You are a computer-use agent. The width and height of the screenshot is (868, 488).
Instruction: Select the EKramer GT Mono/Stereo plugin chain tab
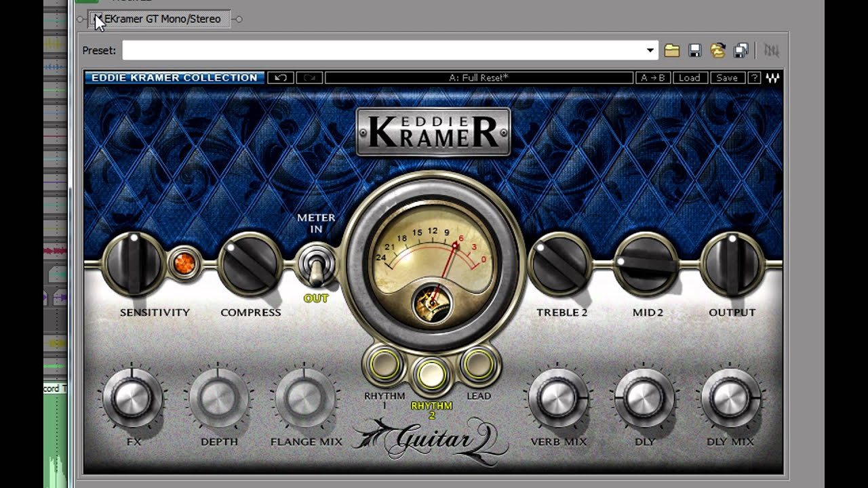[x=160, y=19]
